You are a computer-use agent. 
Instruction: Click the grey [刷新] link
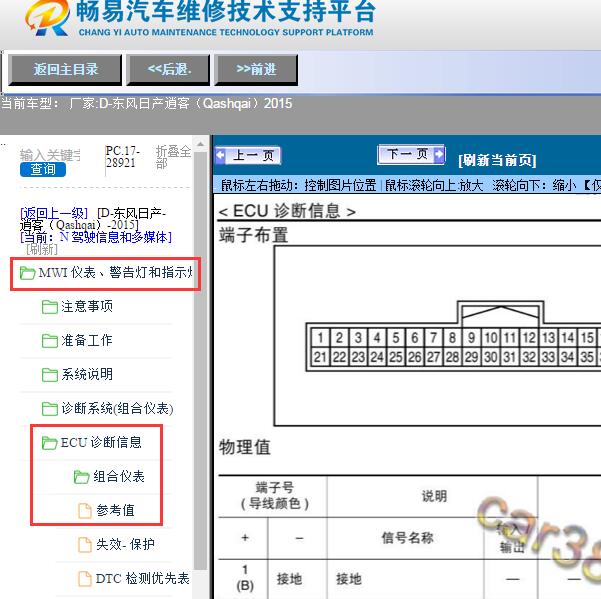pos(42,249)
